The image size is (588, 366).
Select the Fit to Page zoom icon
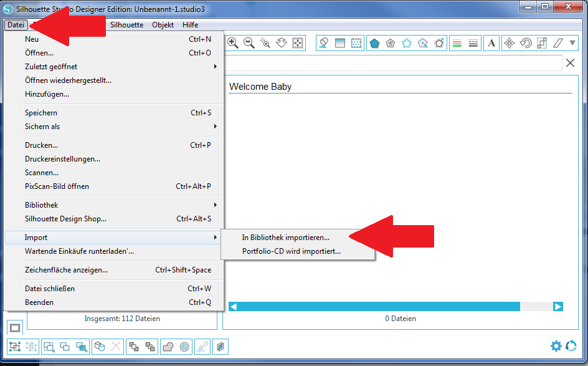(298, 43)
